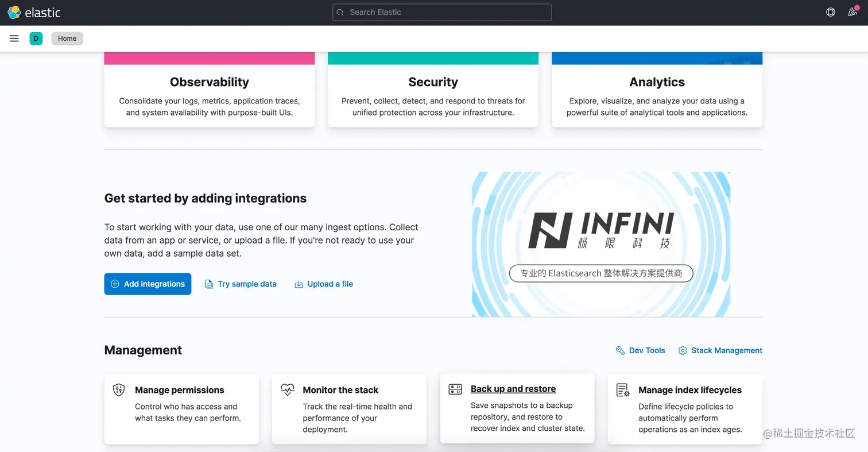Click the document icon beside Try sample data
The image size is (868, 452).
pos(208,284)
